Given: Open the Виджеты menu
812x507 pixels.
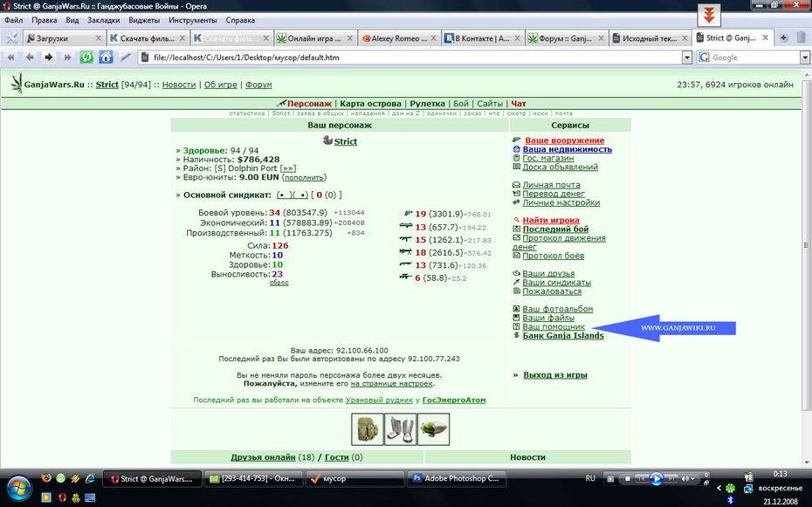Looking at the screenshot, I should coord(144,20).
